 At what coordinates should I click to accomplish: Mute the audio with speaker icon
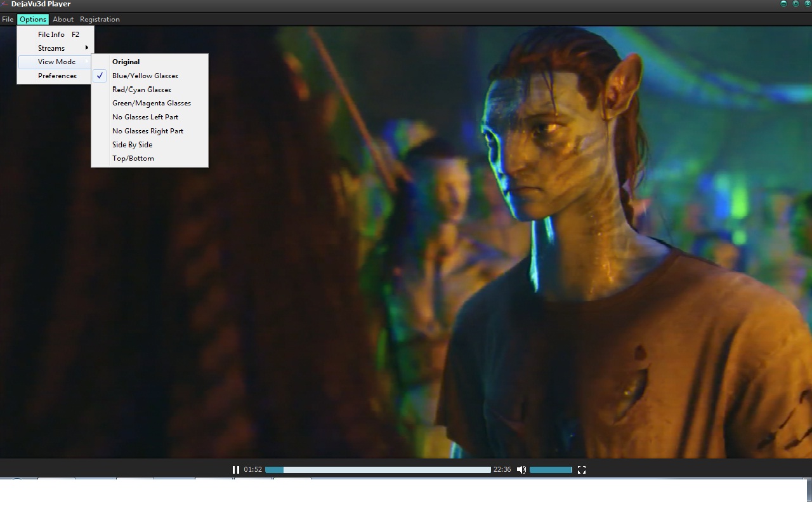pos(521,470)
